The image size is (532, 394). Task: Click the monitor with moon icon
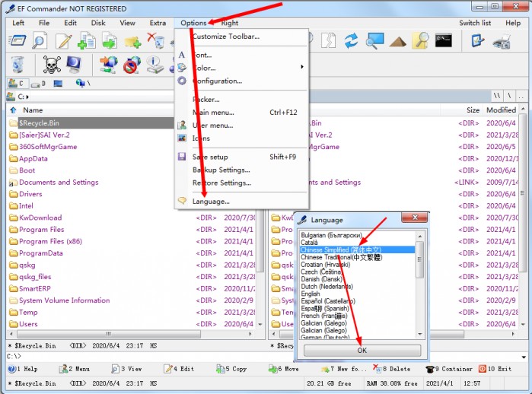point(74,65)
